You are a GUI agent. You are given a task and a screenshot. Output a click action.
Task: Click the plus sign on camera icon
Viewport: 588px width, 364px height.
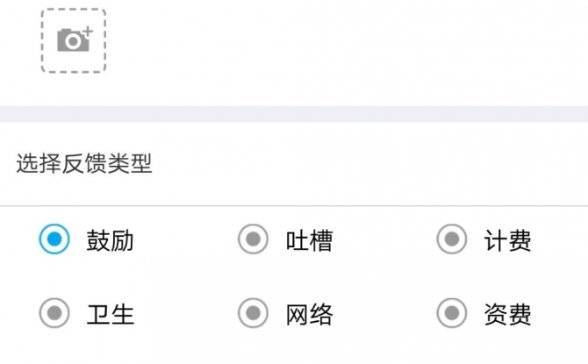click(88, 32)
